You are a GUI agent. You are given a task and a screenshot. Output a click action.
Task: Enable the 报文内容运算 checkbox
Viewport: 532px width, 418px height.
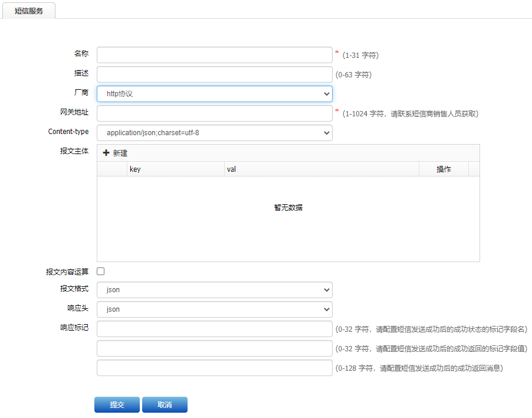click(x=100, y=270)
